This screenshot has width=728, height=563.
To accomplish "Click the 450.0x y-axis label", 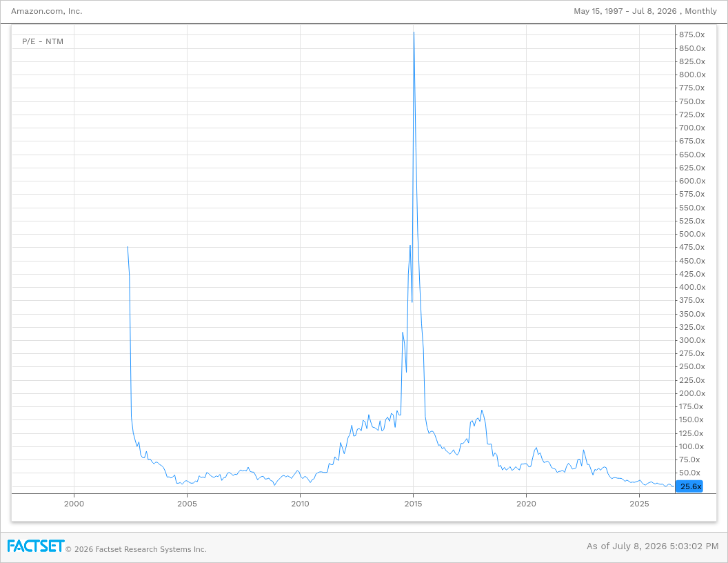I will tap(692, 261).
